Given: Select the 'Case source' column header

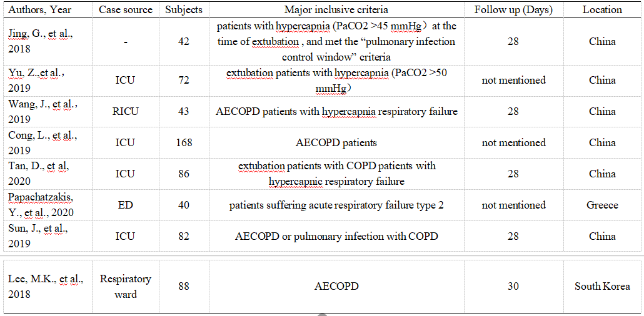Looking at the screenshot, I should (125, 10).
